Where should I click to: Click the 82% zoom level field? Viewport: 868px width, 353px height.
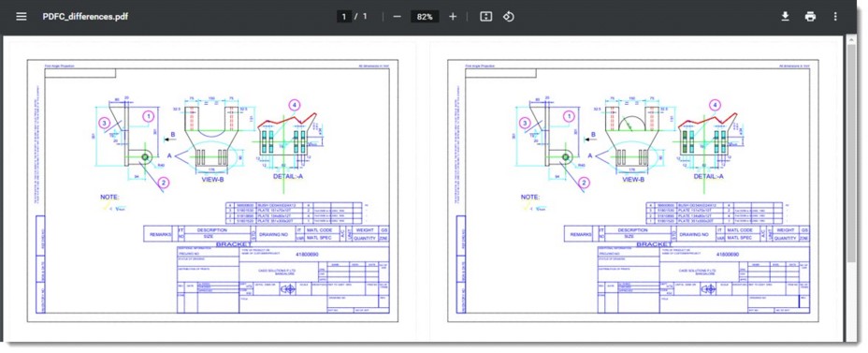click(425, 17)
